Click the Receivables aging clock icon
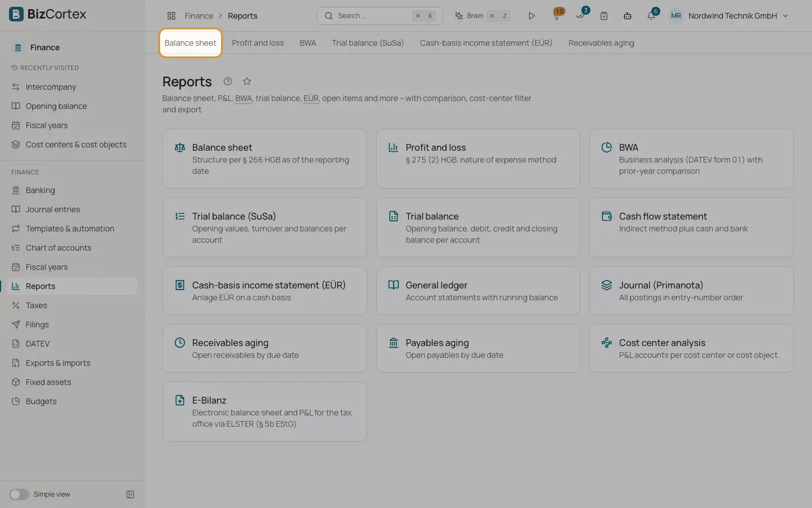This screenshot has width=812, height=508. pyautogui.click(x=180, y=343)
